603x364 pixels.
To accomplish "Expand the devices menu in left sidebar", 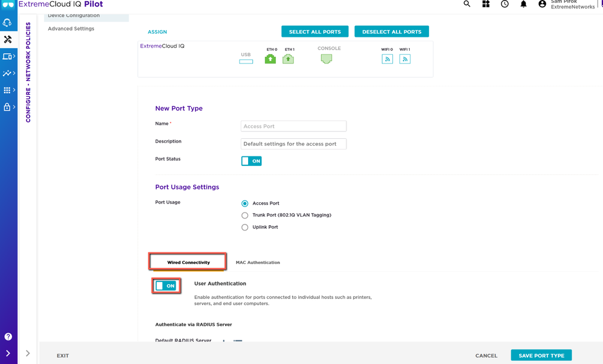I will [8, 57].
